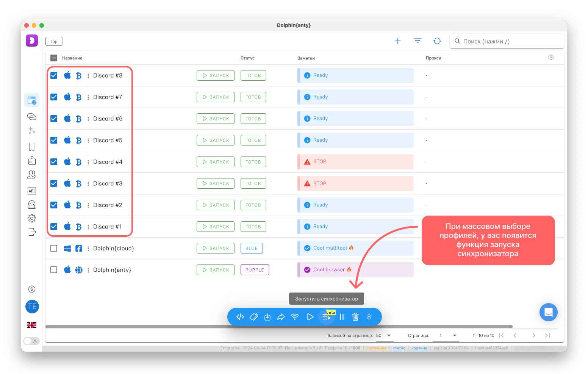Open the three-dot menu for Discord #6
Viewport: 588px width, 374px height.
coord(88,119)
